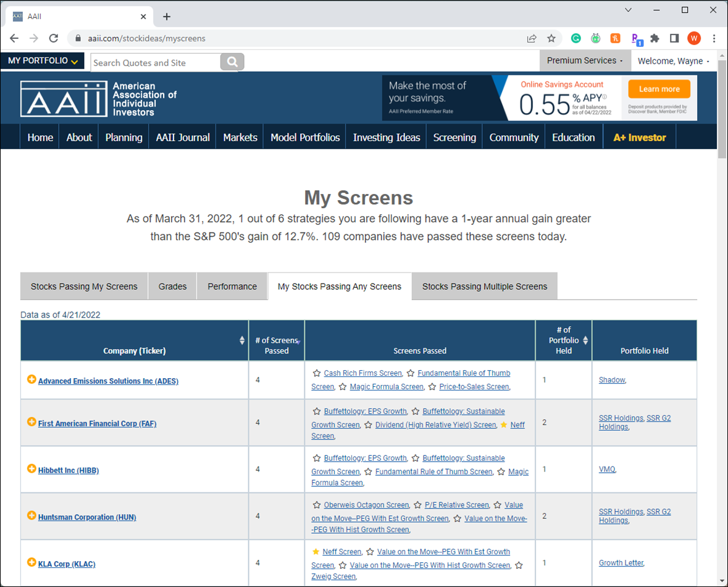Expand First American Financial row plus icon
This screenshot has width=728, height=587.
point(31,422)
